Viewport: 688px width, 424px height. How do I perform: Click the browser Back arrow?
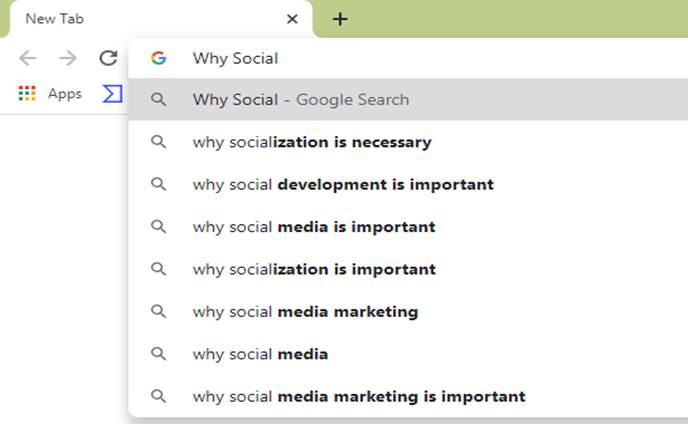coord(28,58)
